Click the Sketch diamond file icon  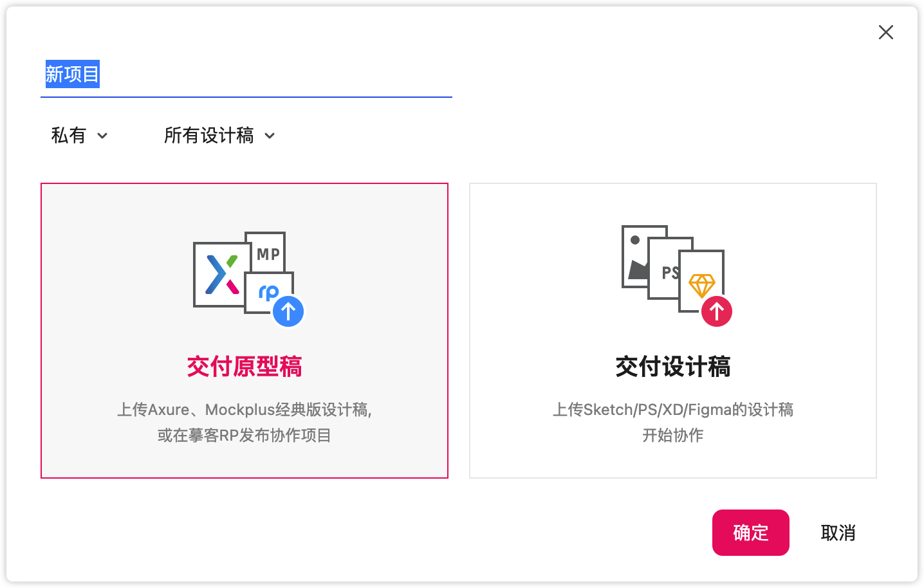[x=702, y=282]
